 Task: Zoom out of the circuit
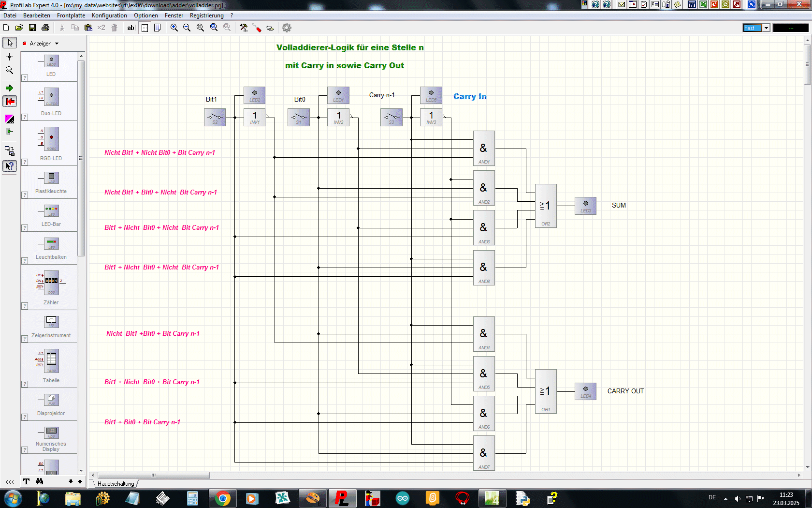click(187, 28)
